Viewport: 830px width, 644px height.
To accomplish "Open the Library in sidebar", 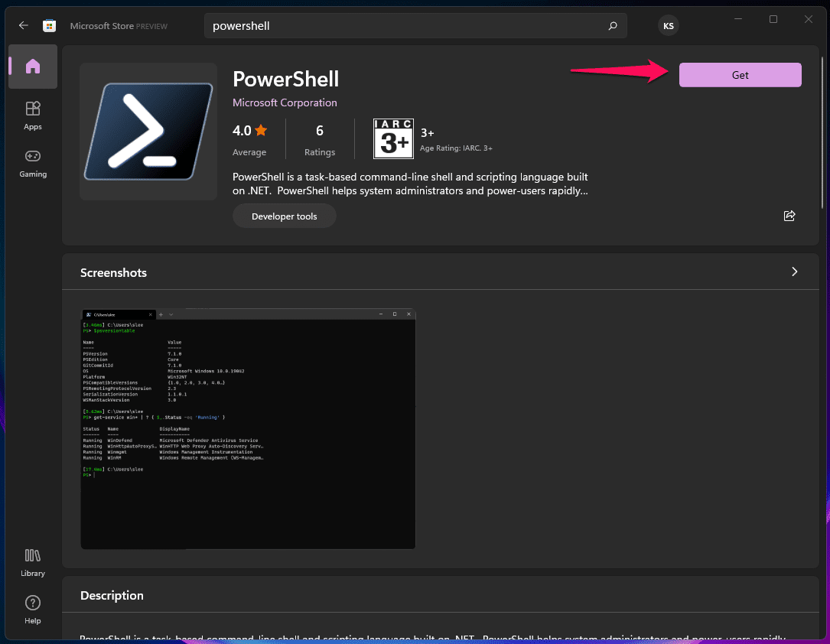I will coord(32,562).
